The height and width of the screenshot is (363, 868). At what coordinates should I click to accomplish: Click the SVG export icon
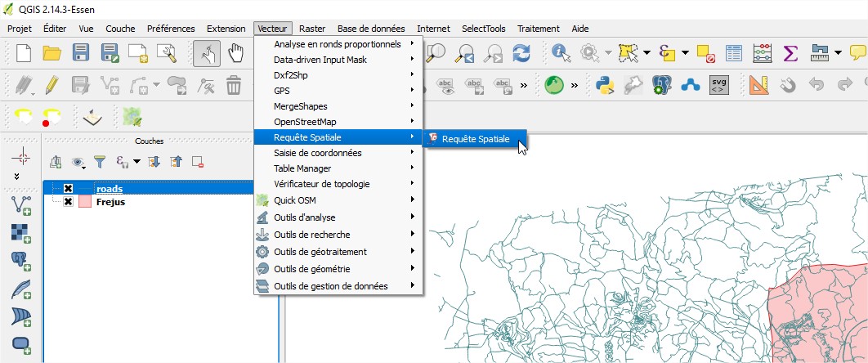tap(719, 85)
